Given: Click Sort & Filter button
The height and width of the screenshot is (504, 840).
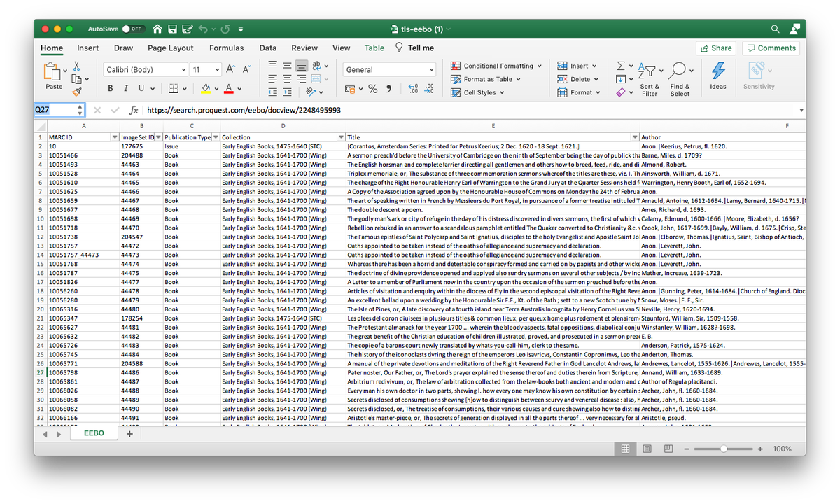Looking at the screenshot, I should click(x=650, y=78).
